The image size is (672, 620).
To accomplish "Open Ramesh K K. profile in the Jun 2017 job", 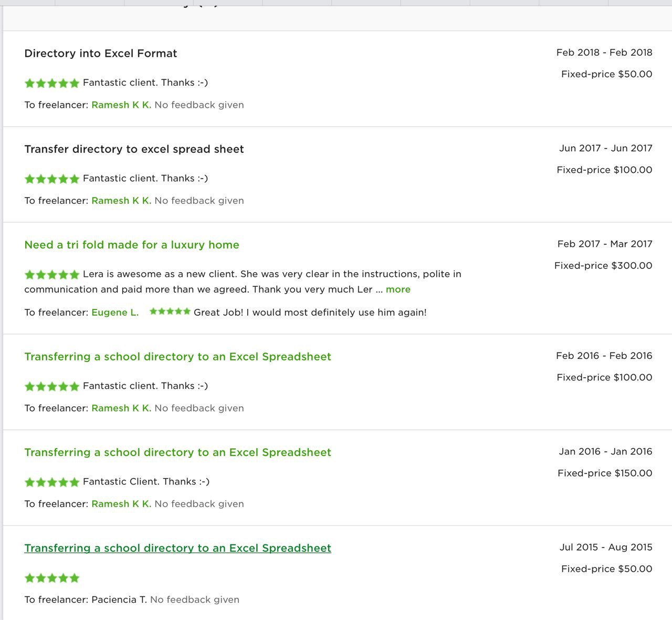I will [x=121, y=201].
